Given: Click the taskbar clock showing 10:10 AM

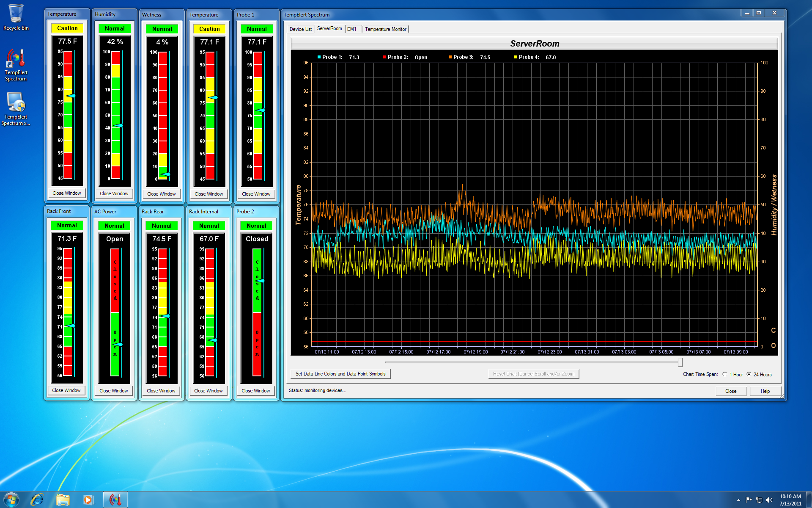Looking at the screenshot, I should point(790,500).
